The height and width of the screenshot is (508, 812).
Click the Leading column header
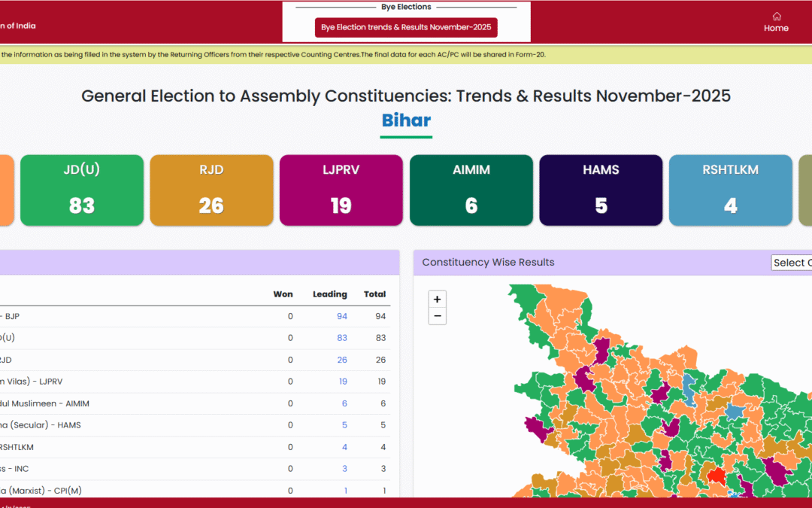pyautogui.click(x=330, y=294)
